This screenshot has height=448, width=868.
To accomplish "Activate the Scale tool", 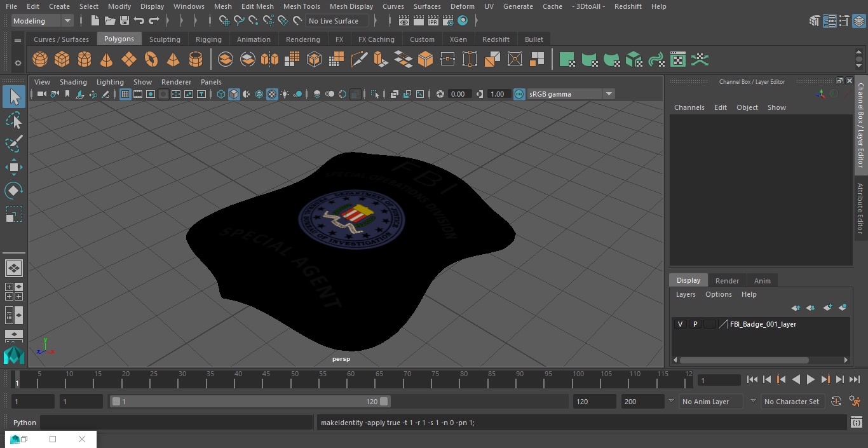I will (14, 214).
